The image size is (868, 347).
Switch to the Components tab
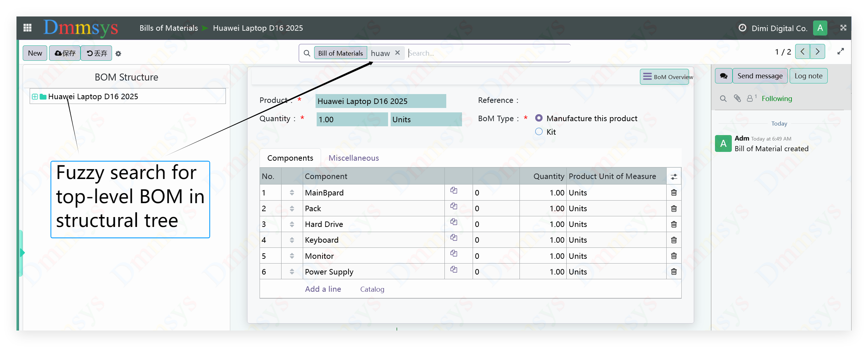click(290, 158)
